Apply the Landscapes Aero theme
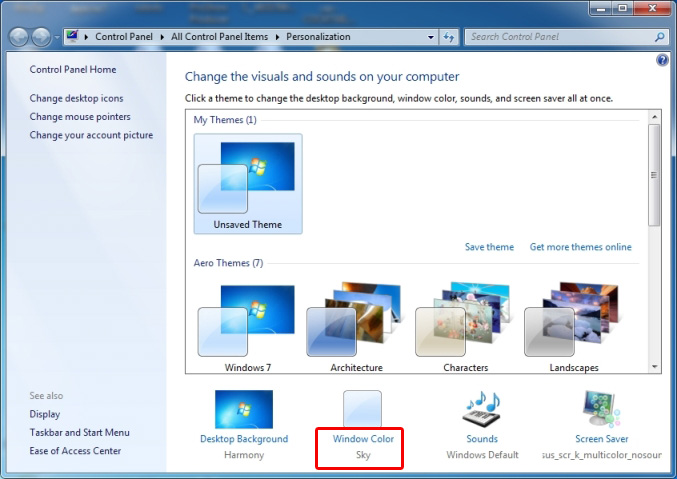Image resolution: width=677 pixels, height=479 pixels. (x=574, y=327)
